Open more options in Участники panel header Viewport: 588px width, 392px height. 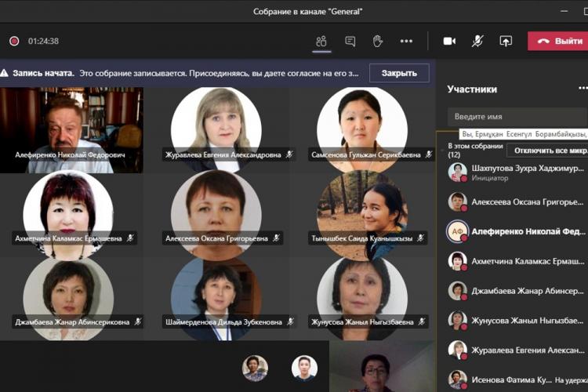583,89
